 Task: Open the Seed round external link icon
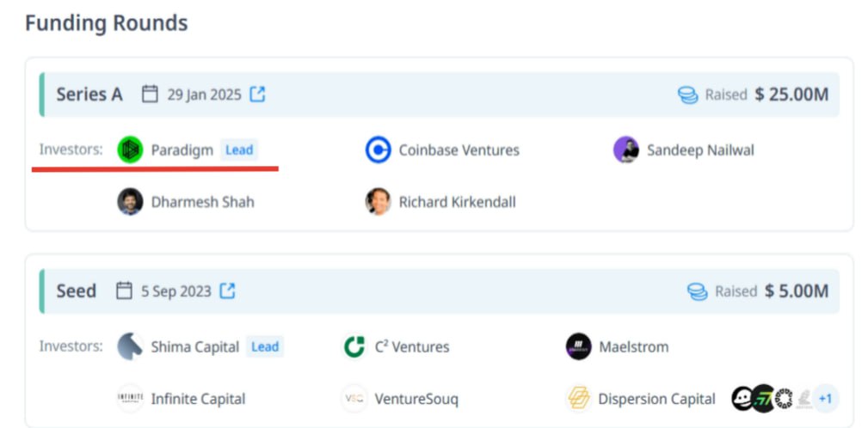(x=227, y=290)
